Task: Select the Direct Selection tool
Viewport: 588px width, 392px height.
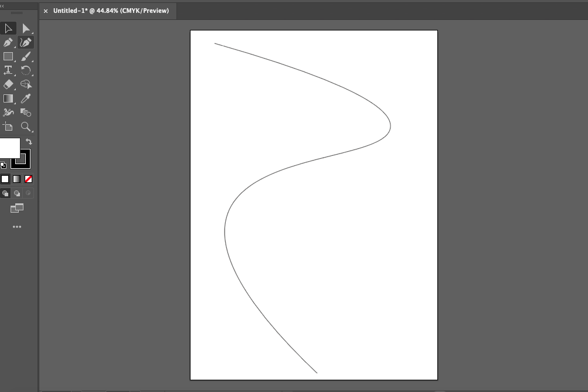Action: coord(26,29)
